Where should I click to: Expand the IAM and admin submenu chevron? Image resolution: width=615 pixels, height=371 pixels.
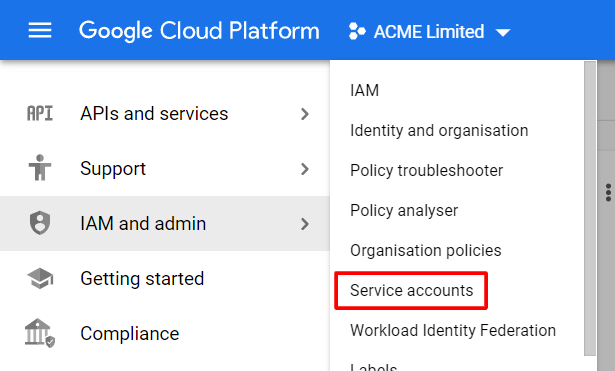(305, 224)
